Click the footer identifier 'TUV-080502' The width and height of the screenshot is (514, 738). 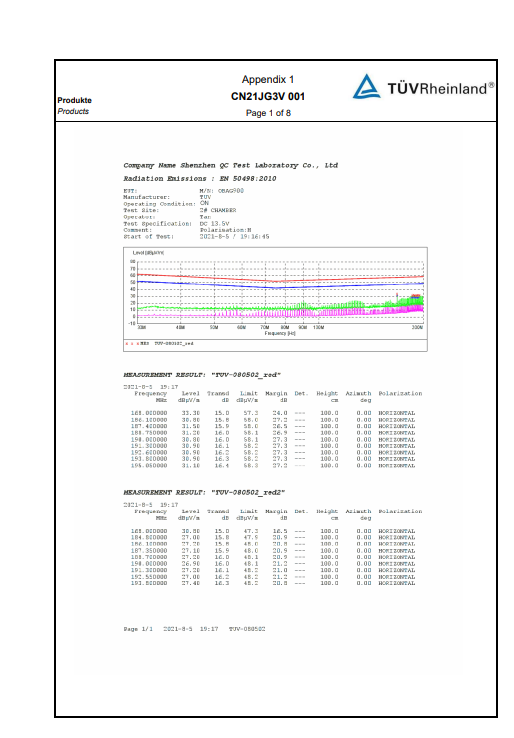click(247, 629)
